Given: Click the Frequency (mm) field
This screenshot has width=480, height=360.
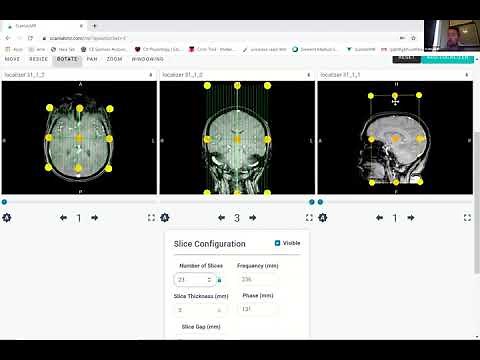Looking at the screenshot, I should click(257, 279).
